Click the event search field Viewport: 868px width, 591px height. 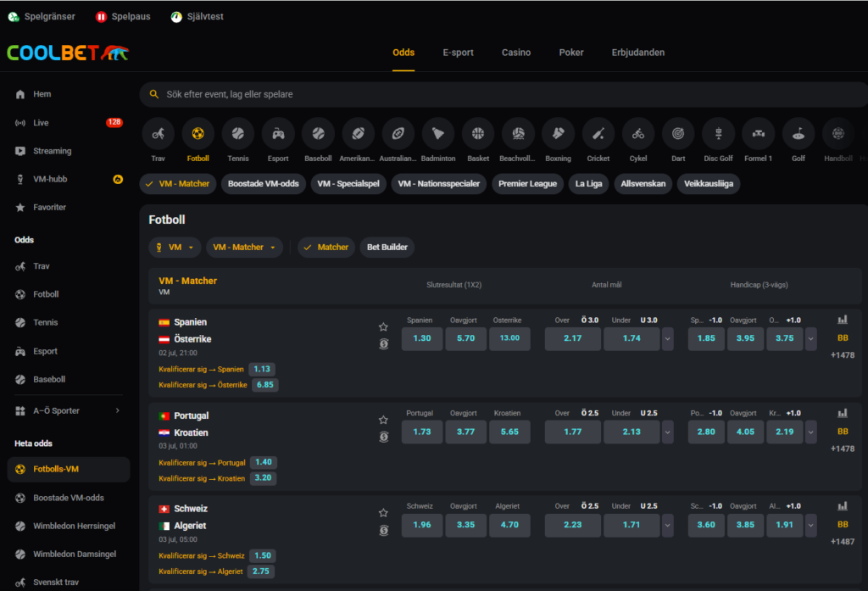click(x=504, y=94)
